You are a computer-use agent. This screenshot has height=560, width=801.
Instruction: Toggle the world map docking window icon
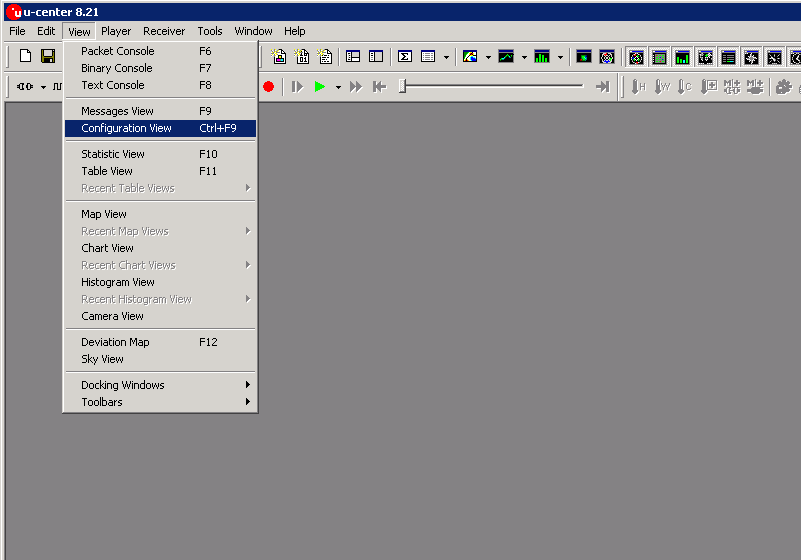click(x=705, y=58)
